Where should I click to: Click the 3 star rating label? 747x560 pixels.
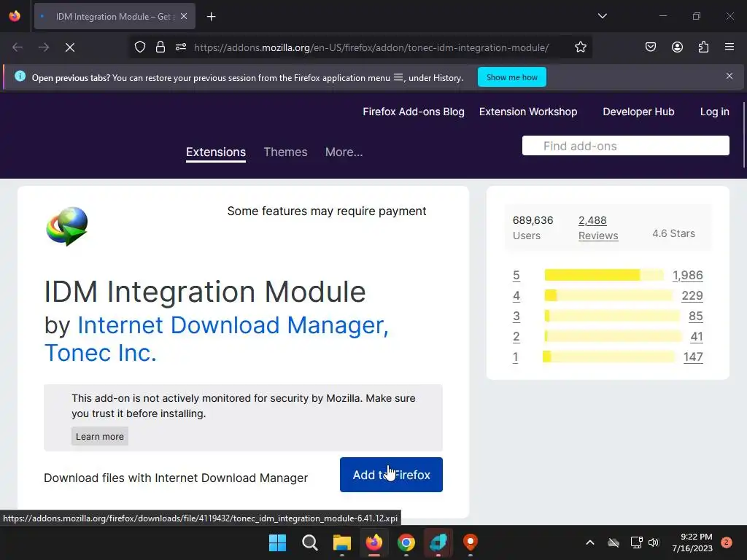click(x=516, y=316)
